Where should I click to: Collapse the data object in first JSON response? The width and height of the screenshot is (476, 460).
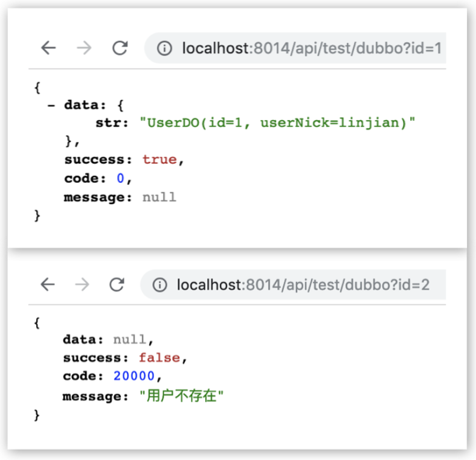51,106
